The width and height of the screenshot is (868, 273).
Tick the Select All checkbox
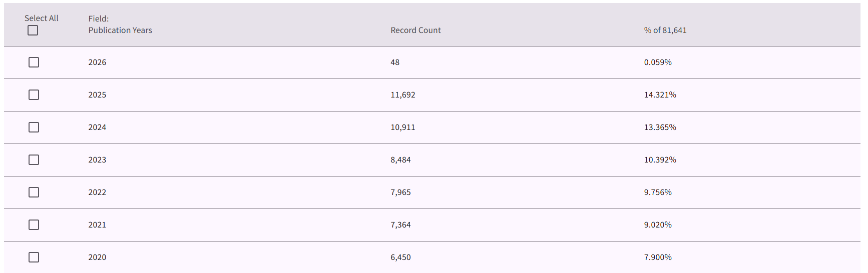[x=33, y=30]
